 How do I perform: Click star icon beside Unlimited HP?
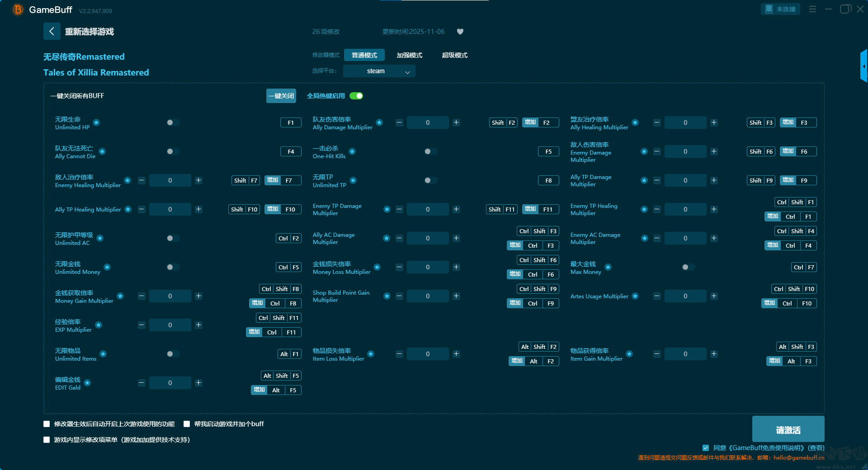pyautogui.click(x=96, y=122)
